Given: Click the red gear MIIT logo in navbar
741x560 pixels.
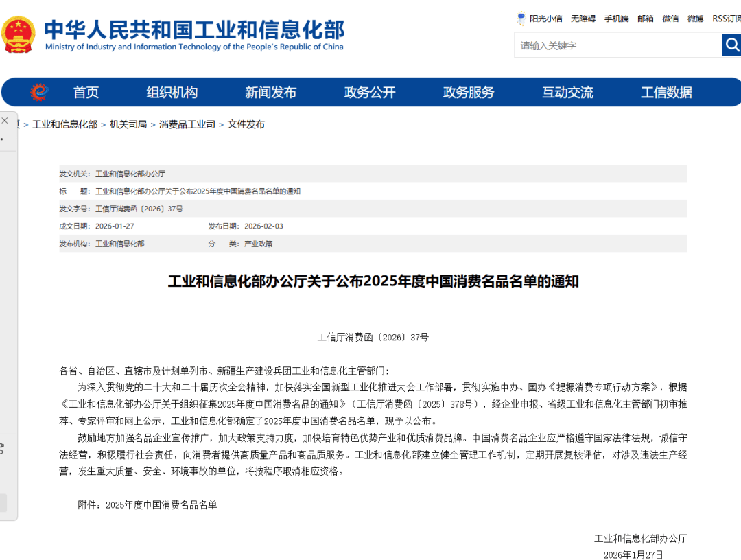Looking at the screenshot, I should pyautogui.click(x=39, y=92).
